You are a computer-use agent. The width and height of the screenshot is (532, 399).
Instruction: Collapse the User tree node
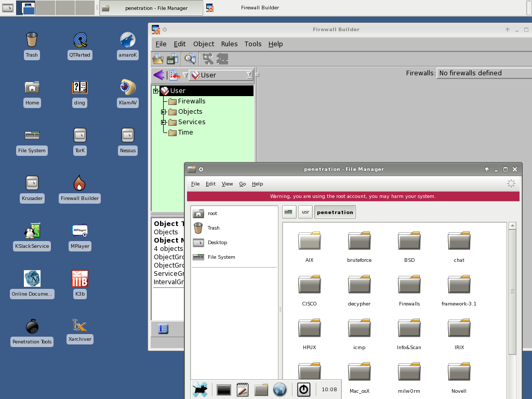pos(156,91)
